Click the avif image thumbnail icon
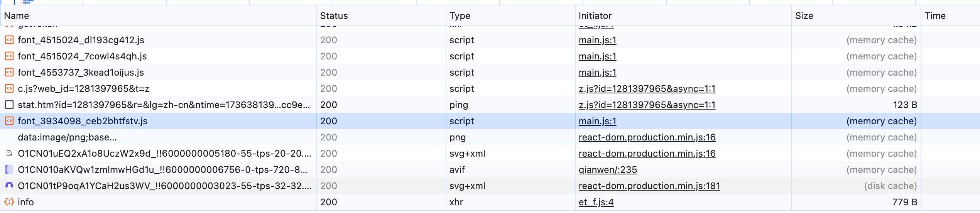The height and width of the screenshot is (213, 980). pos(9,170)
